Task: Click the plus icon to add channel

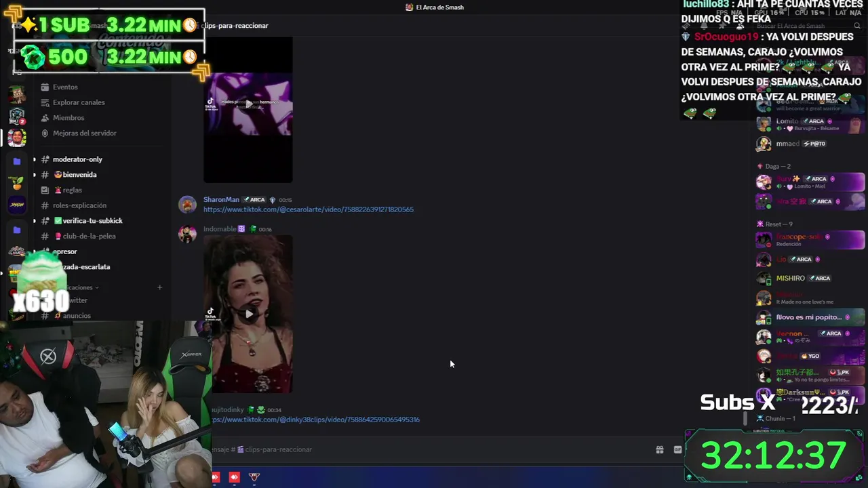Action: click(159, 287)
